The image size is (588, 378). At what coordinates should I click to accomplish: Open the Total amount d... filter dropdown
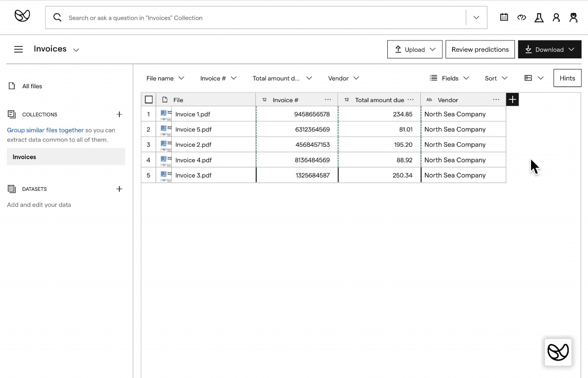pos(283,78)
